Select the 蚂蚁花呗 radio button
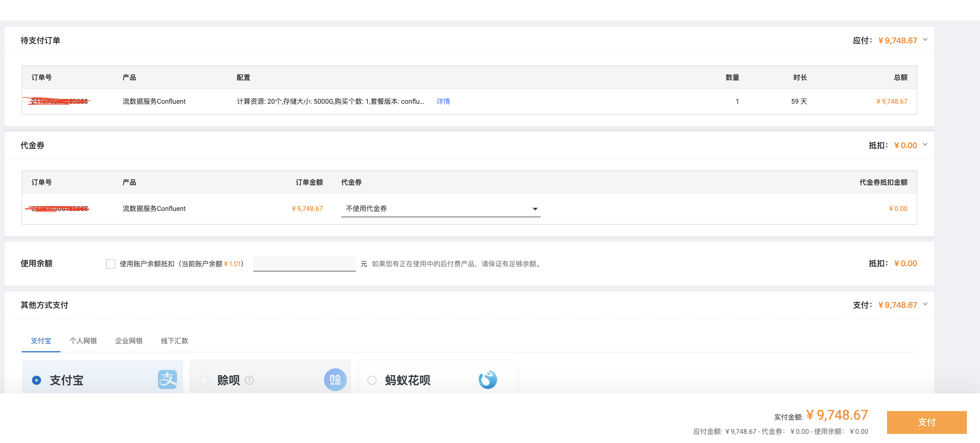The image size is (980, 443). [372, 380]
